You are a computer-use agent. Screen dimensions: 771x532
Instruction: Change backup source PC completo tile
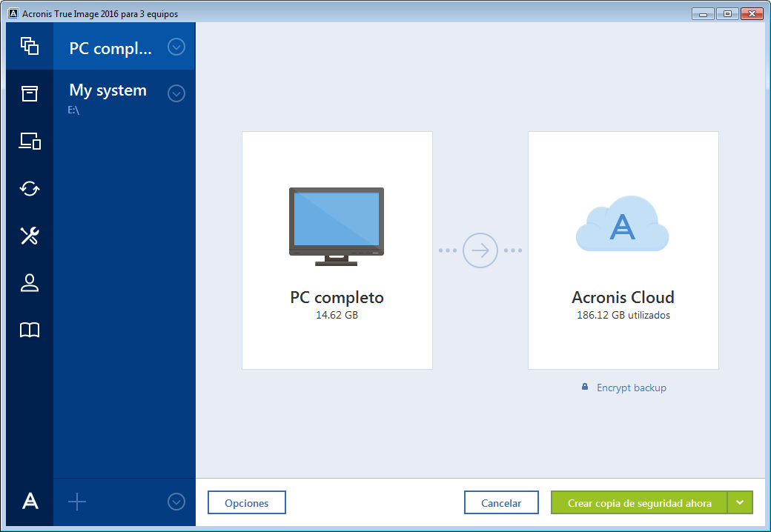337,250
